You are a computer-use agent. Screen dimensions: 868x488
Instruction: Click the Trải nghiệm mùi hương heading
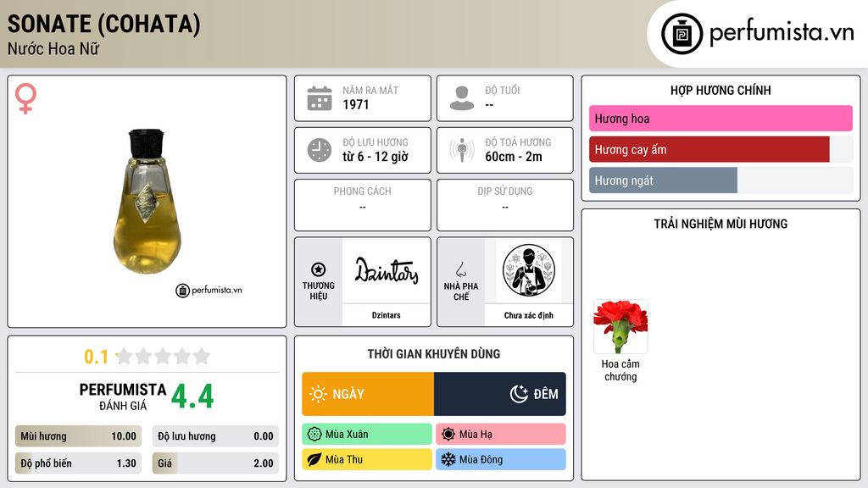[x=721, y=224]
